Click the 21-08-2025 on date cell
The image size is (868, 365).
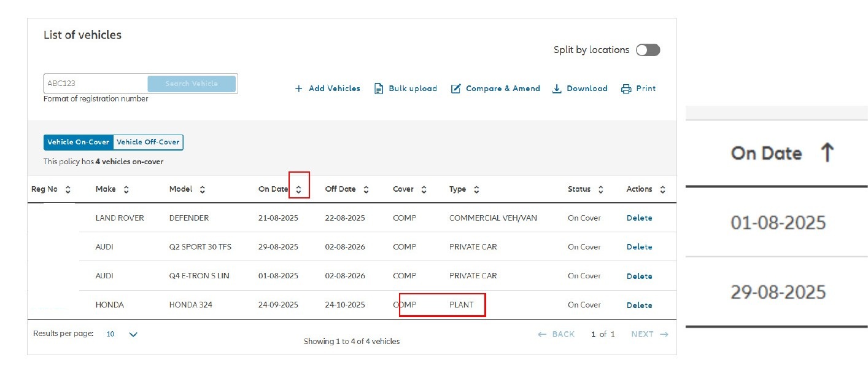click(x=278, y=218)
